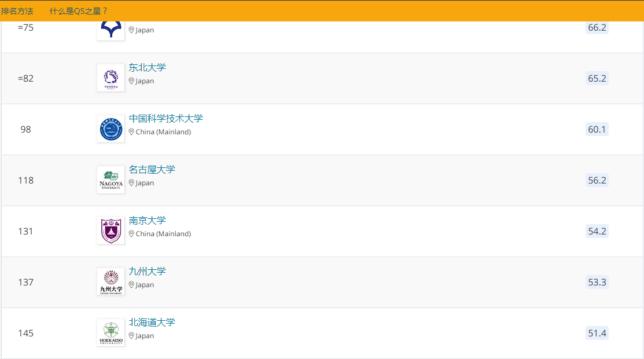Click the 65.2 score badge
The image size is (644, 359).
[x=597, y=79]
